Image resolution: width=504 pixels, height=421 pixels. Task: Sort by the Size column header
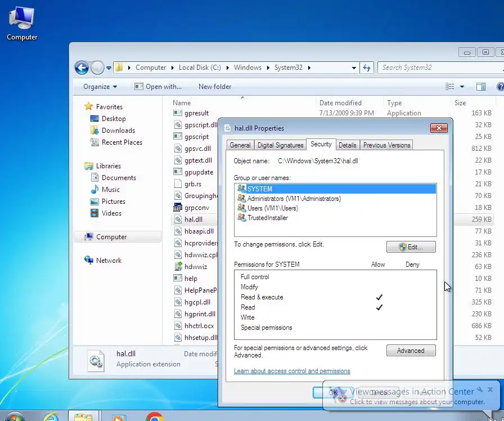(x=460, y=103)
